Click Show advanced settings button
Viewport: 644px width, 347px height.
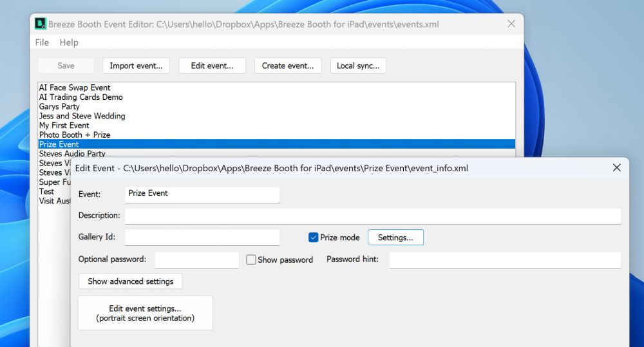click(130, 281)
